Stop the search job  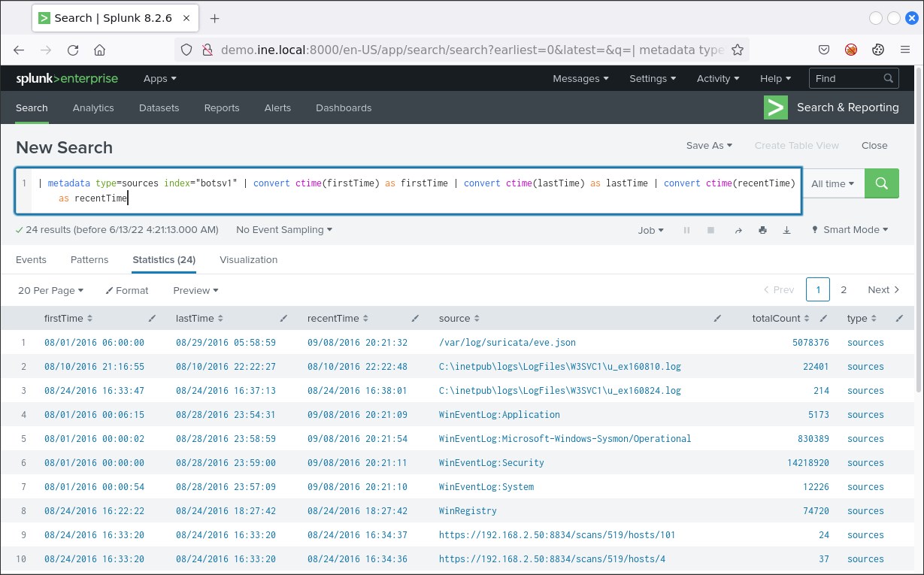click(x=710, y=230)
